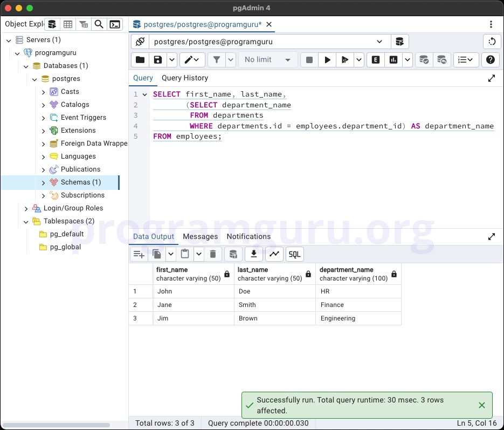Maximize the Data Output panel with expand arrows
Screen dimensions: 504x430
click(492, 237)
